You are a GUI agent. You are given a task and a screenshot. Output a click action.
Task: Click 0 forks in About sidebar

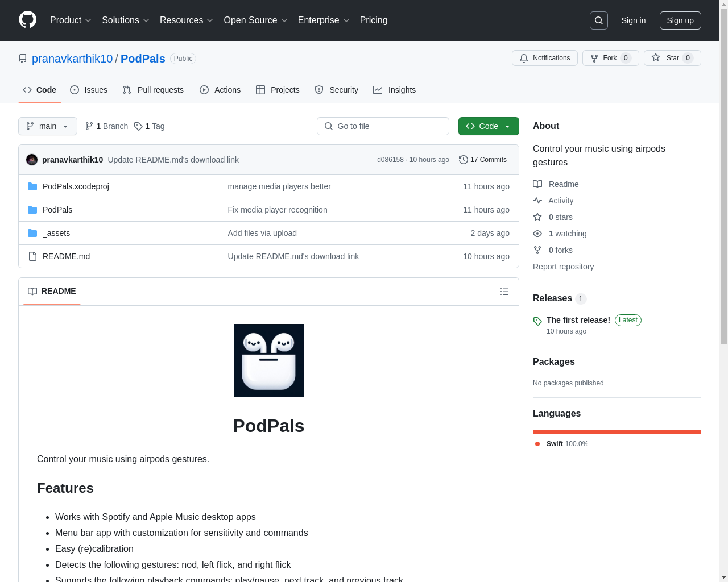pyautogui.click(x=553, y=250)
